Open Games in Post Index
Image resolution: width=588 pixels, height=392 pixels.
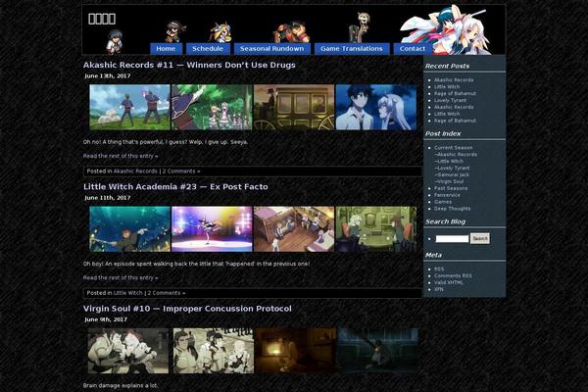[443, 202]
